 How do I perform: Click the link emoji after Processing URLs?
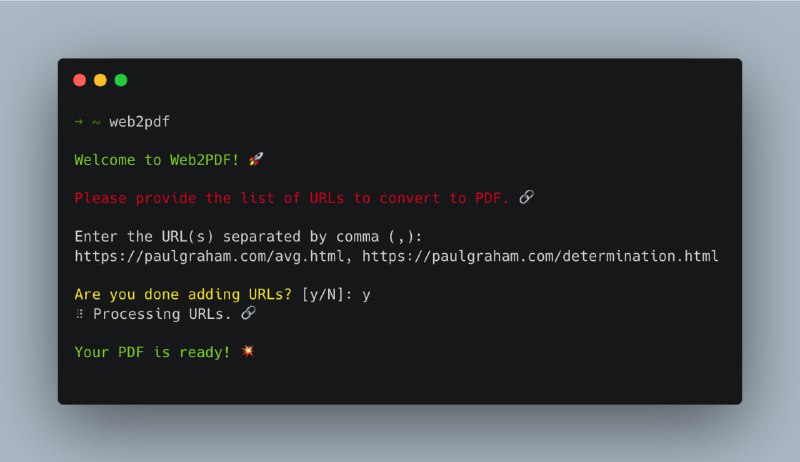pyautogui.click(x=248, y=313)
